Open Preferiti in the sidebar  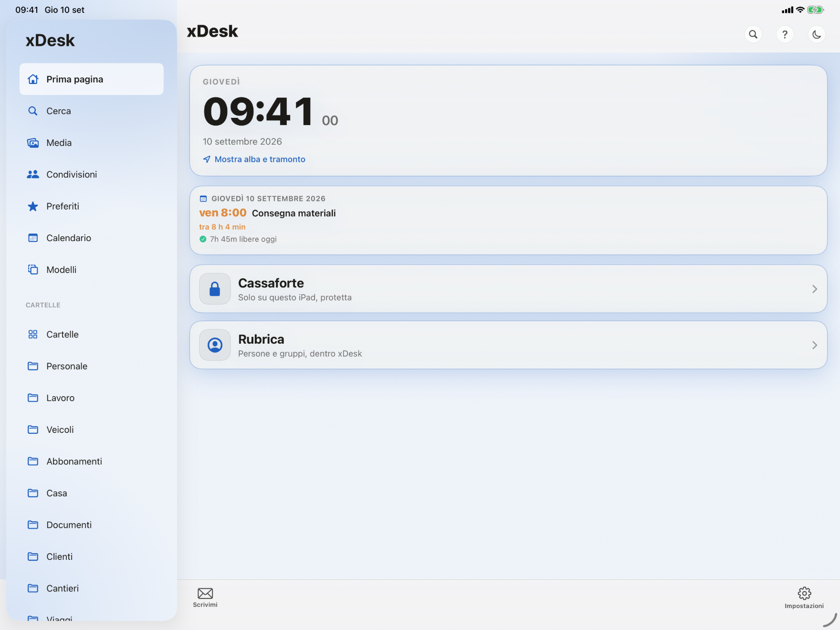click(x=92, y=206)
